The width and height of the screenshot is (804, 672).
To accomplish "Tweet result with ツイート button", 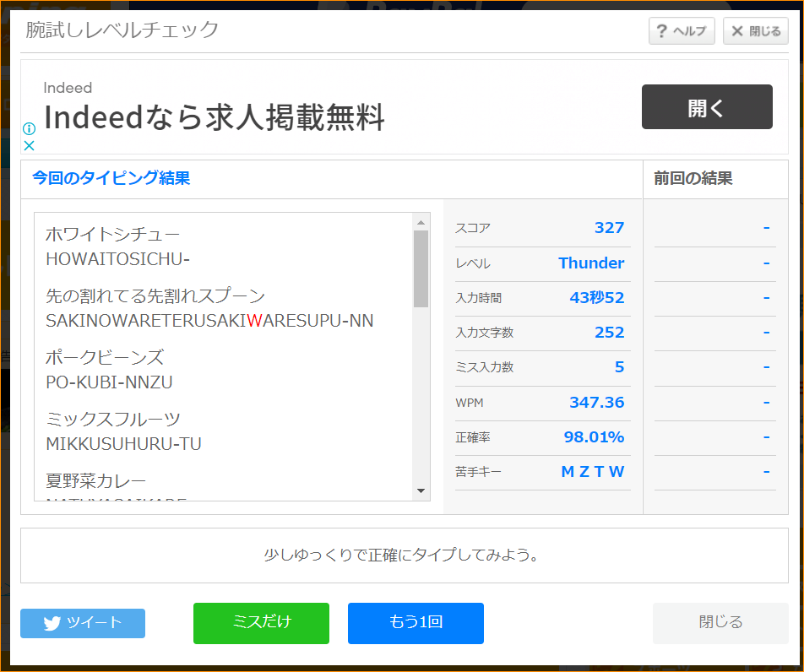I will 83,623.
